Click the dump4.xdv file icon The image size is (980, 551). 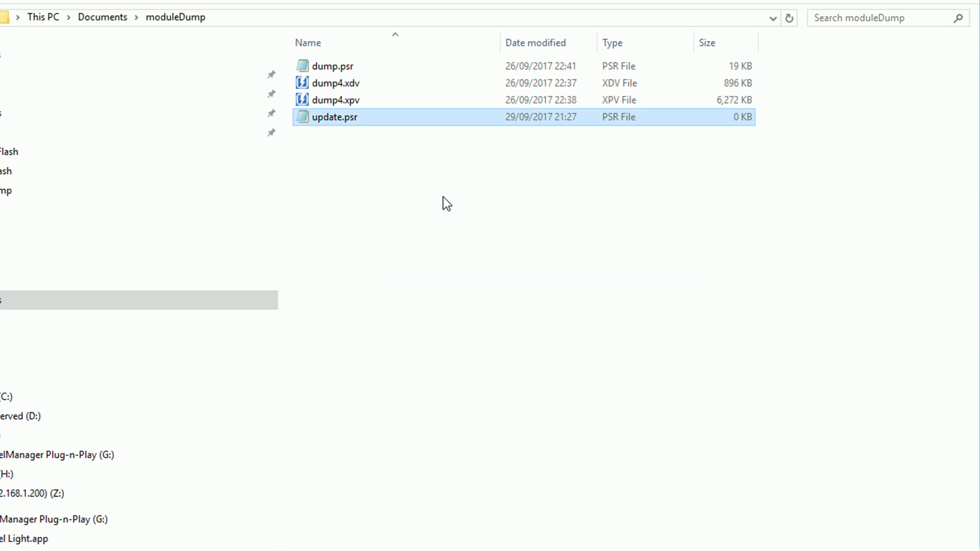pyautogui.click(x=302, y=83)
